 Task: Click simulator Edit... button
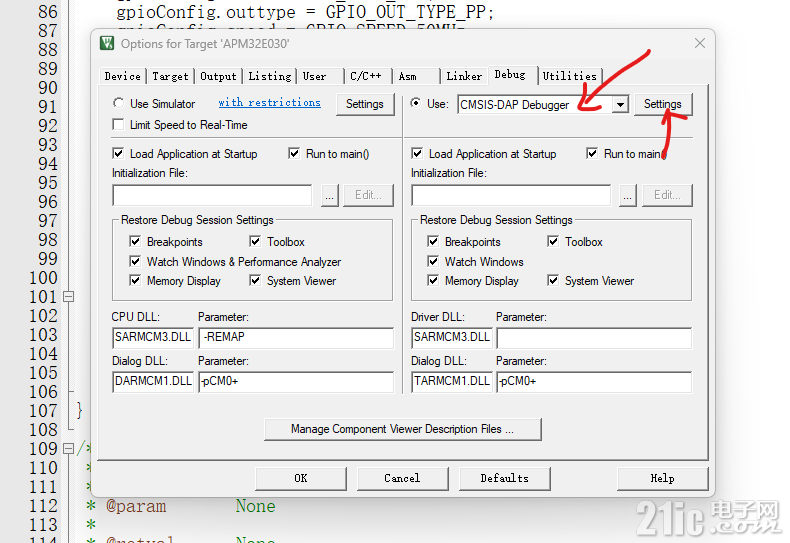368,195
